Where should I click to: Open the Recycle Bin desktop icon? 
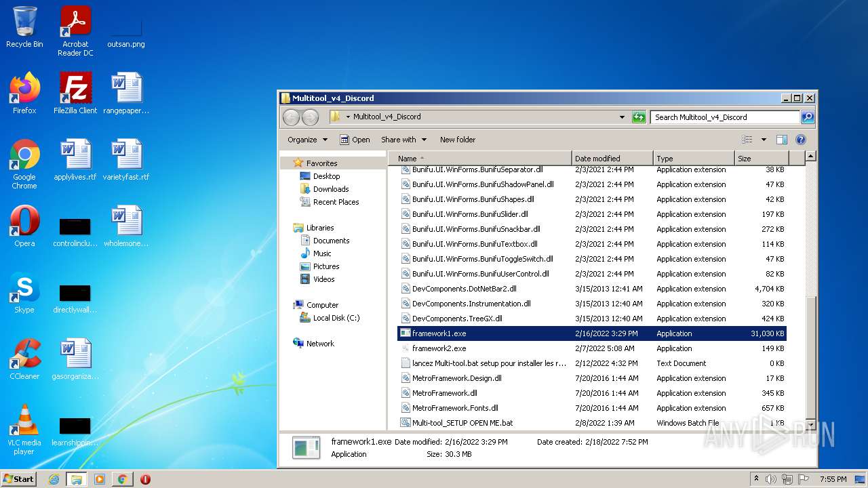click(24, 27)
